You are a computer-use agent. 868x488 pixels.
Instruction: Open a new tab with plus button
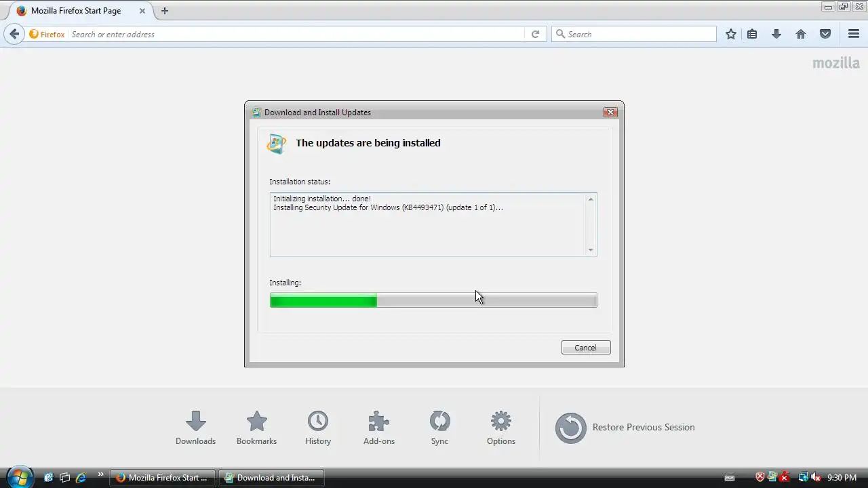(x=164, y=11)
